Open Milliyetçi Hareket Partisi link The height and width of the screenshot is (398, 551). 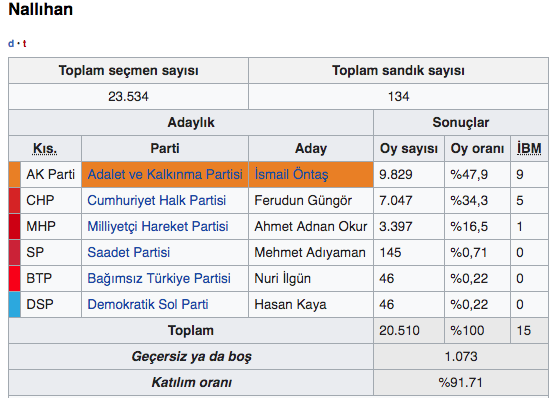(x=158, y=226)
